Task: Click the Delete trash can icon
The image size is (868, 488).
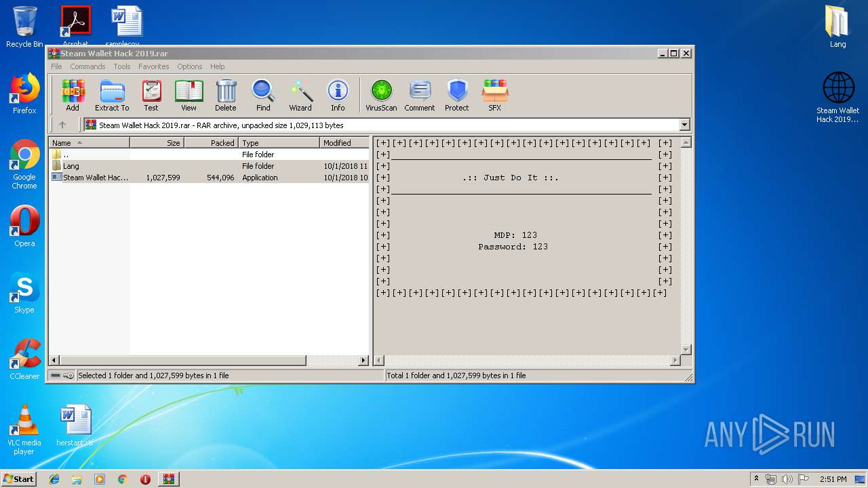Action: (x=226, y=95)
